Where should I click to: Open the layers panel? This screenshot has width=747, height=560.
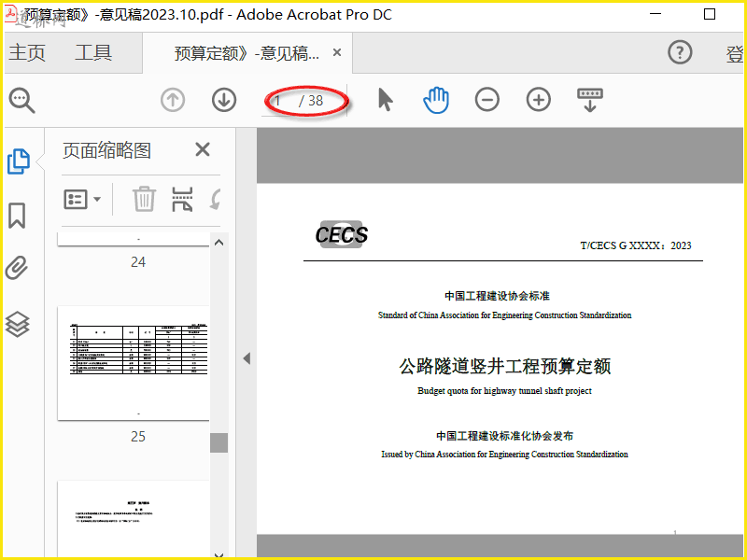click(x=17, y=324)
